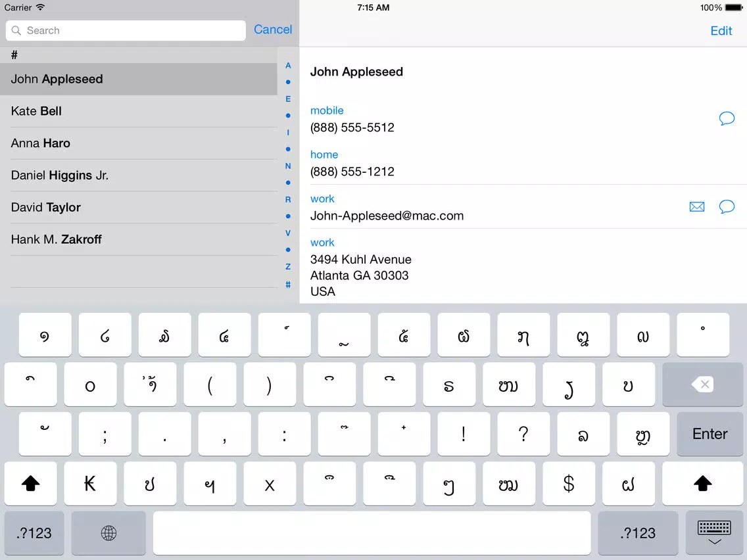Screen dimensions: 747x560
Task: Tap the Lao digit ໑ key
Action: 45,335
